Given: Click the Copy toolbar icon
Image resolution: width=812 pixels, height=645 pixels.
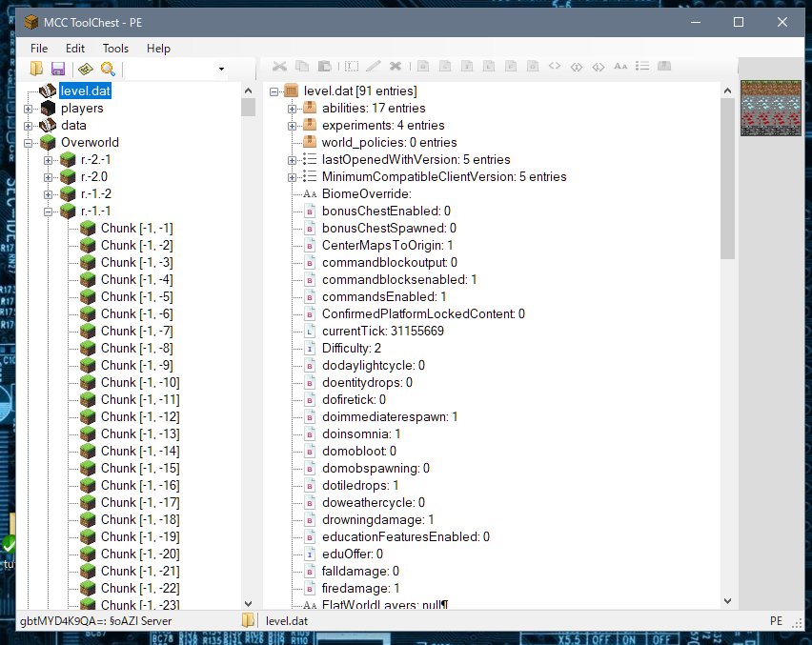Looking at the screenshot, I should click(302, 67).
